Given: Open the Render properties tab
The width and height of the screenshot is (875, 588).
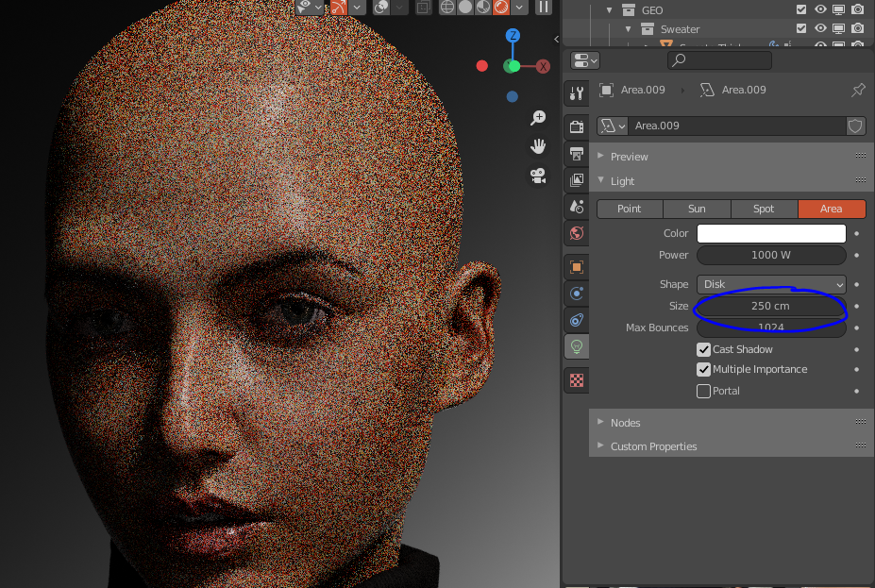Looking at the screenshot, I should pyautogui.click(x=577, y=126).
